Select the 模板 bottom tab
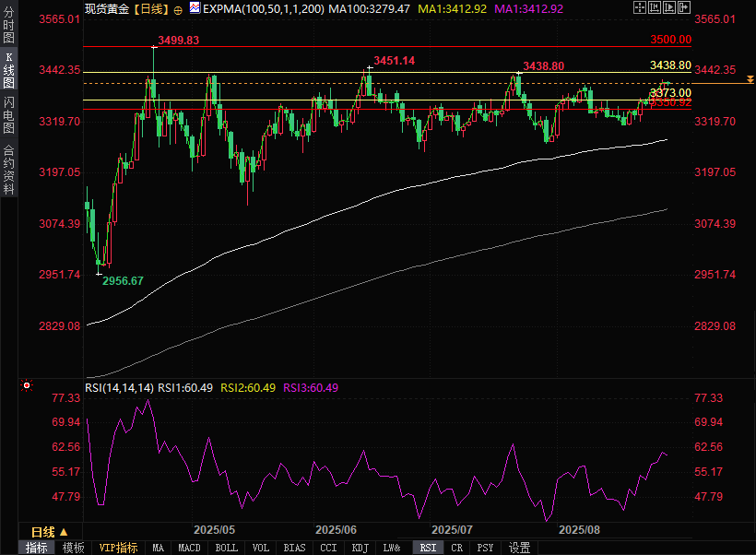This screenshot has width=756, height=555. (x=73, y=548)
